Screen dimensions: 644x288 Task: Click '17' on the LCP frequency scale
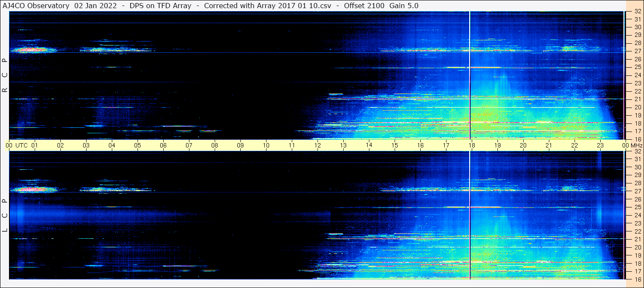tap(638, 271)
